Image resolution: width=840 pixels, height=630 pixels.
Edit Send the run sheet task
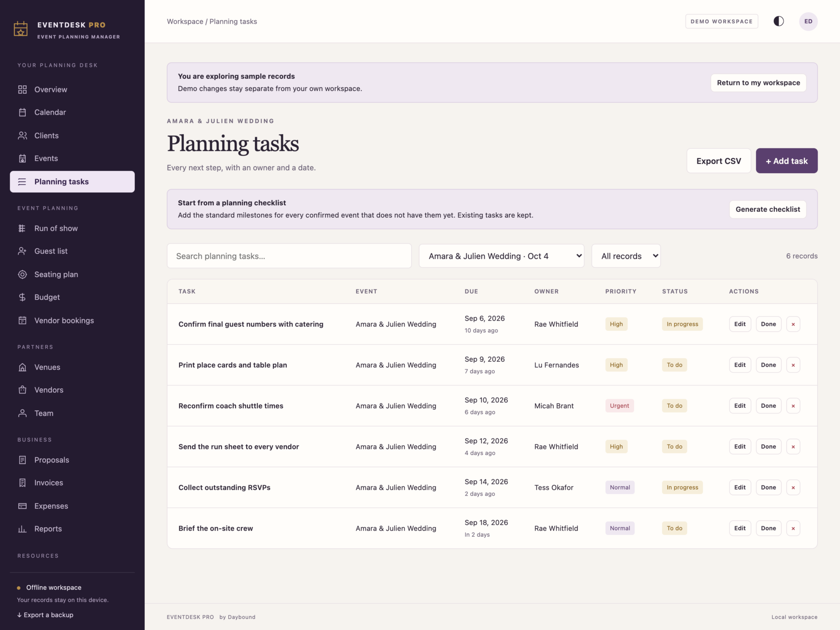click(740, 447)
